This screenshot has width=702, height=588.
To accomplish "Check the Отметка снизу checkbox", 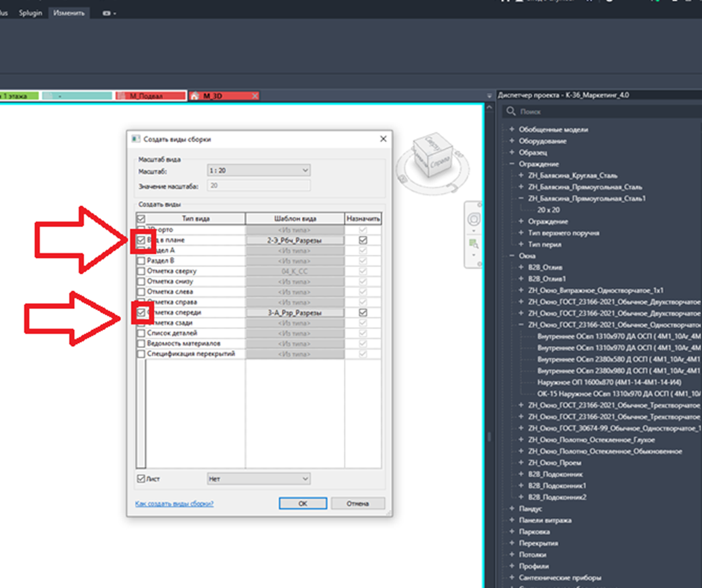I will 141,282.
